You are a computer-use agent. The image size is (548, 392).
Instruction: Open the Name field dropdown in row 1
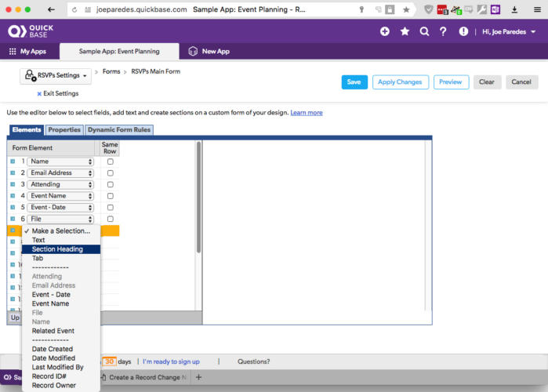point(60,162)
